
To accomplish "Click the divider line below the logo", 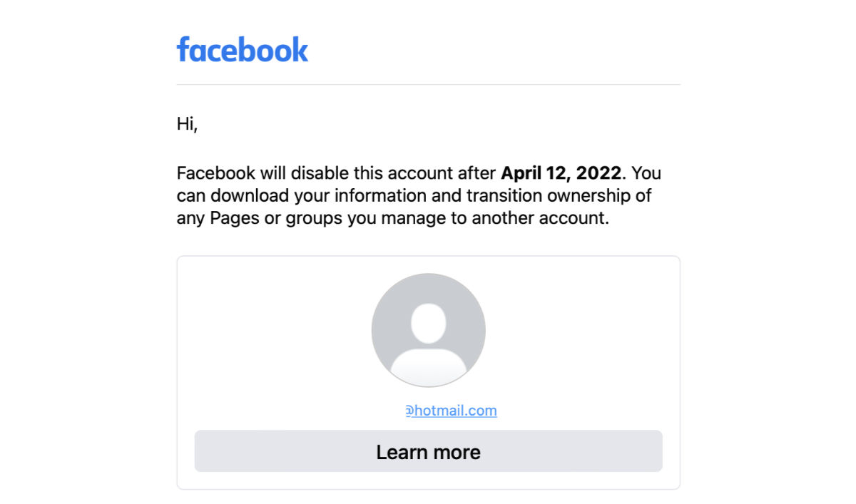I will tap(428, 84).
